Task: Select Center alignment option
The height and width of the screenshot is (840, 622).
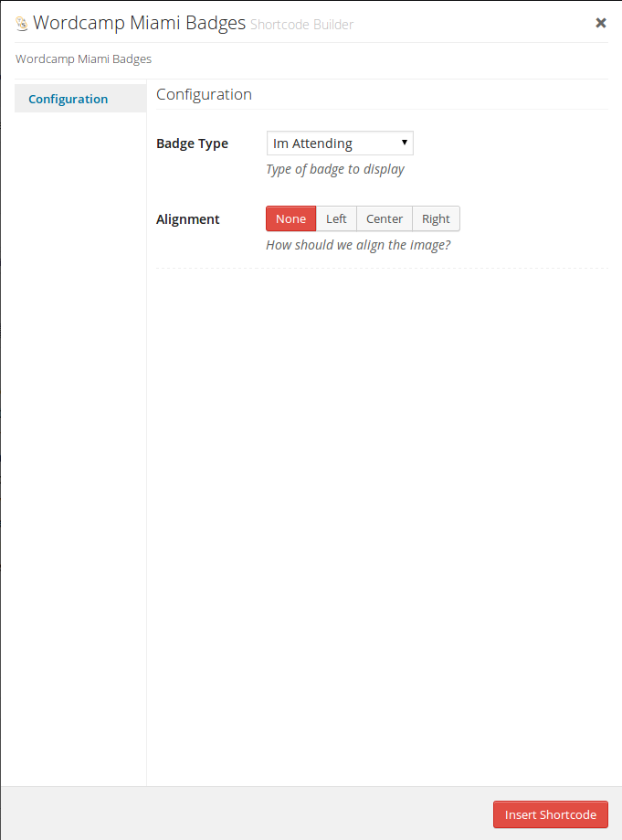Action: [x=385, y=218]
